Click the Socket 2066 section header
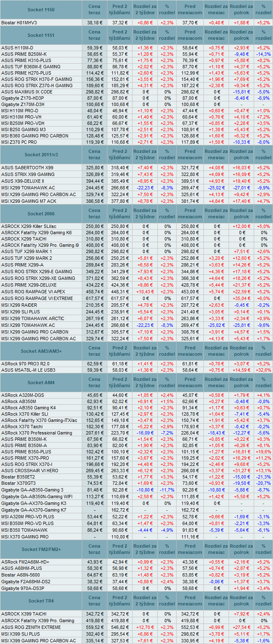273x644 pixels. point(41,214)
